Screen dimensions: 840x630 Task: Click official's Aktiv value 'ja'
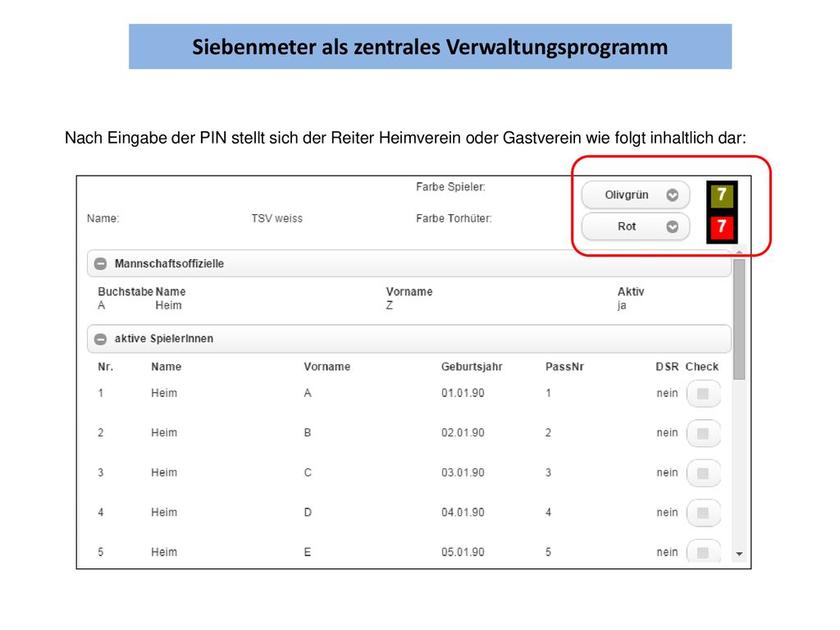[622, 306]
